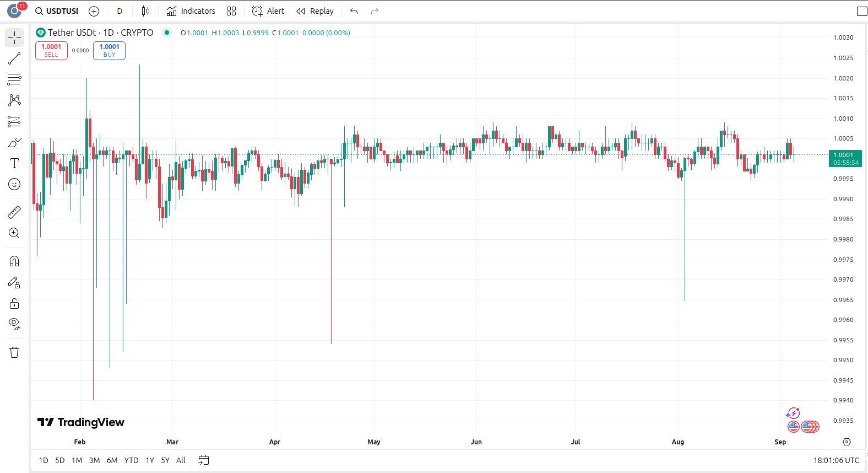Select the brush drawing tool
The width and height of the screenshot is (868, 473).
(x=14, y=142)
